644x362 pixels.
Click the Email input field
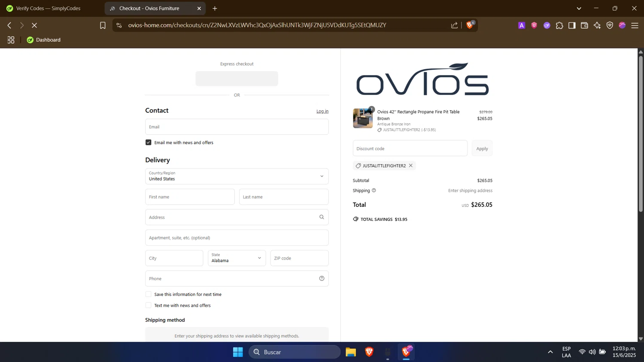click(237, 127)
